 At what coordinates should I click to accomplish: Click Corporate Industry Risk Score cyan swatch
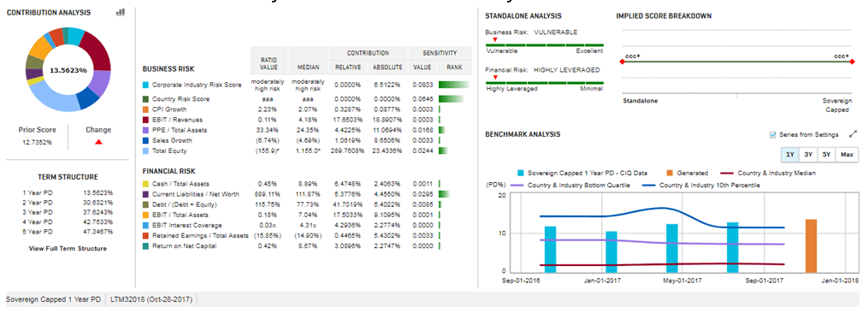coord(145,86)
